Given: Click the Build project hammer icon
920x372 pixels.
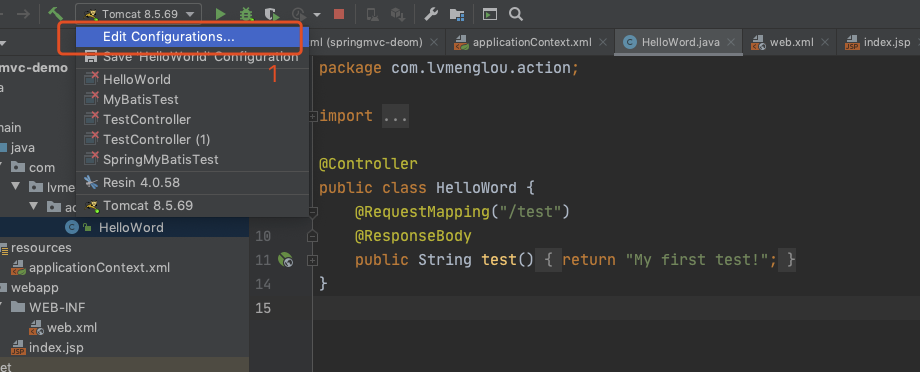Looking at the screenshot, I should tap(55, 14).
